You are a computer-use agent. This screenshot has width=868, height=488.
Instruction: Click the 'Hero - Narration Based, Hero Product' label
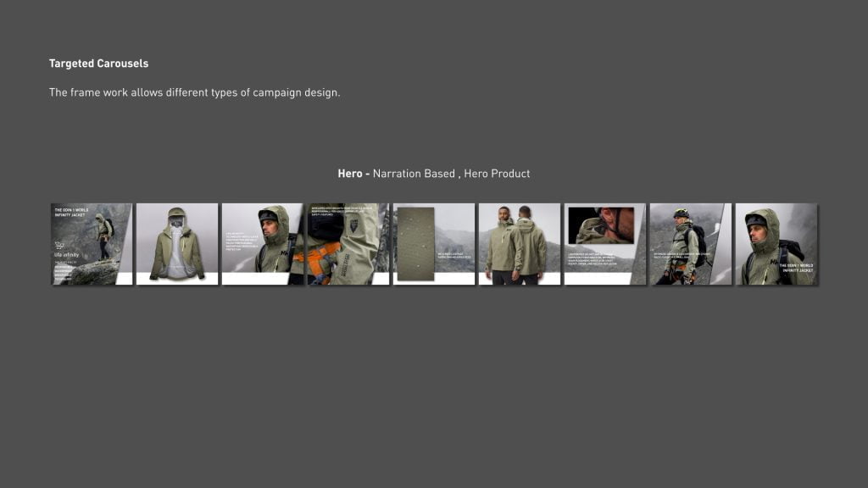pos(434,174)
